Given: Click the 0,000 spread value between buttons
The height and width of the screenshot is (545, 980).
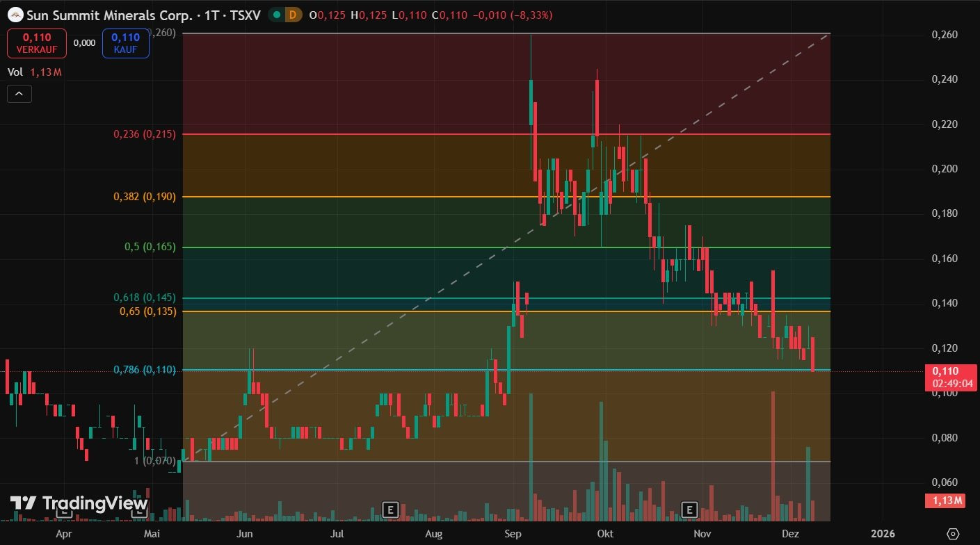Looking at the screenshot, I should (84, 42).
